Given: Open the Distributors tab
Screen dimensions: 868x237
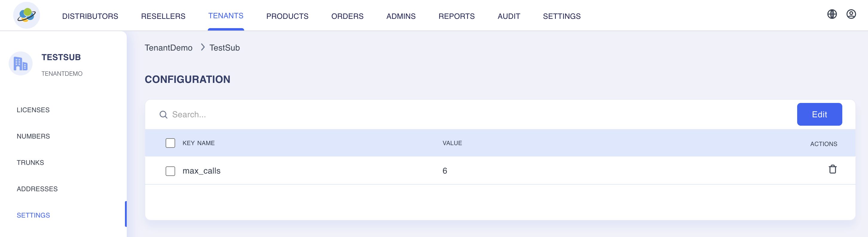Looking at the screenshot, I should tap(90, 16).
